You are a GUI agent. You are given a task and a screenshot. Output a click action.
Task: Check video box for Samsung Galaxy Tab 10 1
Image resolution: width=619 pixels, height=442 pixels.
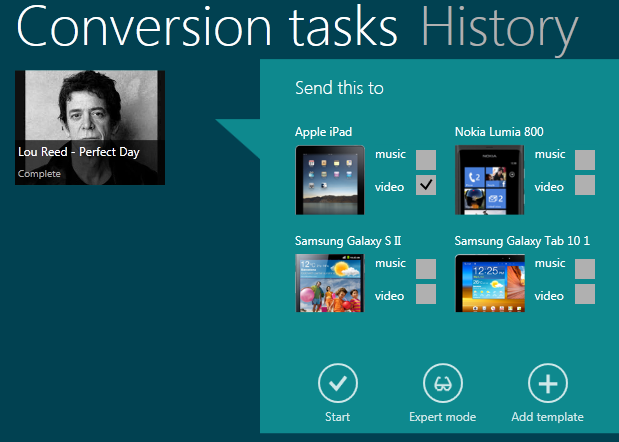click(585, 294)
